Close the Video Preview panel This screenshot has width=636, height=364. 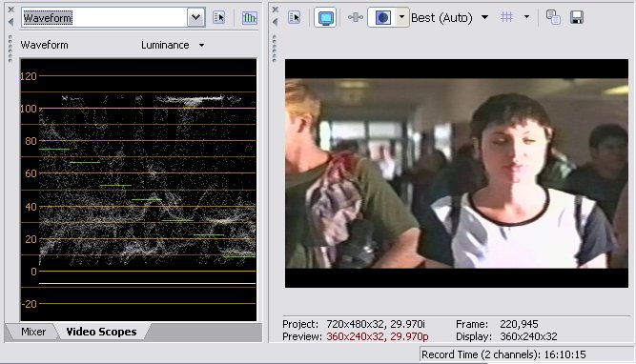tap(276, 10)
